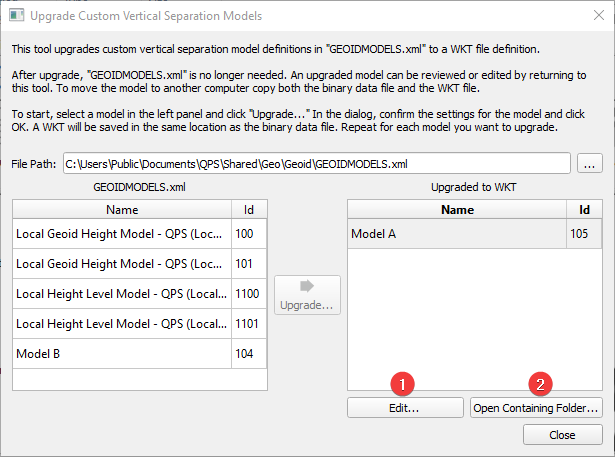Select the Local Geoid Height Model row with Id 101
This screenshot has width=615, height=457.
point(121,264)
